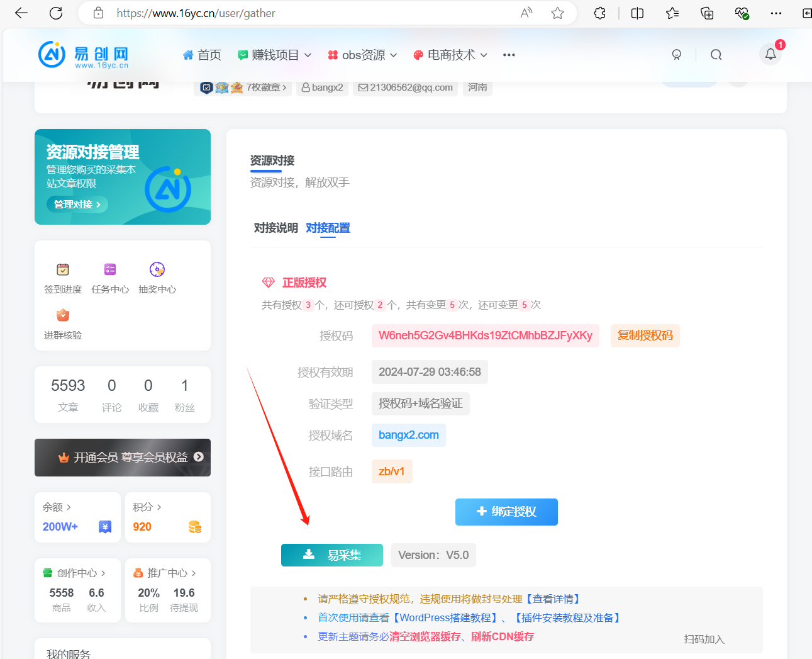Add the page to favorites with the star icon
Viewport: 812px width, 659px height.
(557, 13)
